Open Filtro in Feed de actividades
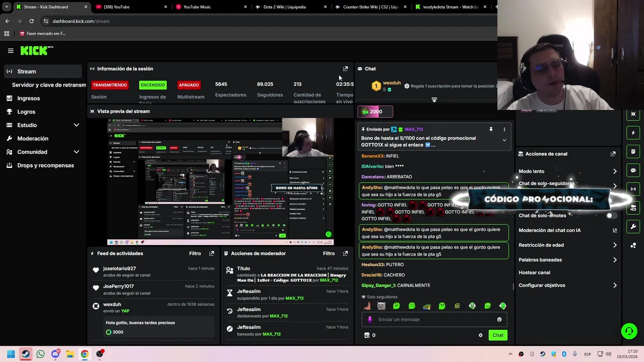The image size is (644, 362). click(195, 253)
